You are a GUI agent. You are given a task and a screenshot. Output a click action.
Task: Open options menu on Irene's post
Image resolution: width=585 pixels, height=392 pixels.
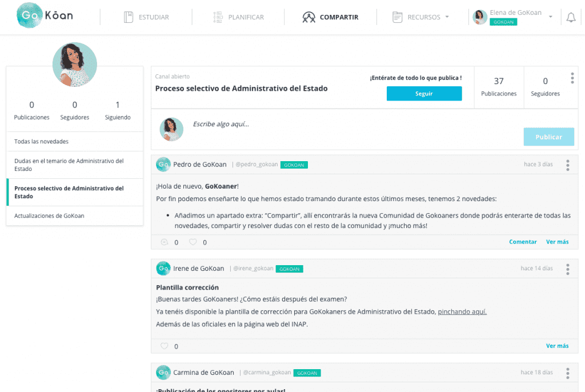568,269
